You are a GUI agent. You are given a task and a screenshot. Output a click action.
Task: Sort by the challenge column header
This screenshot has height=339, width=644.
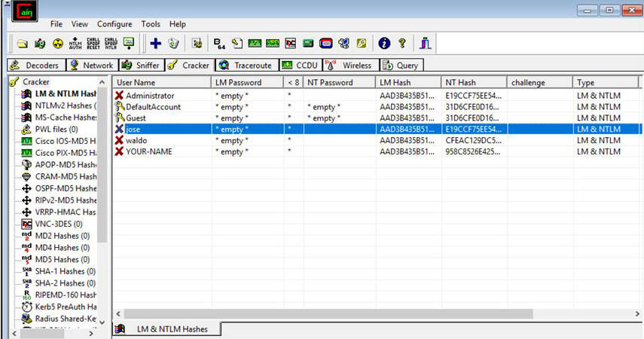coord(540,82)
